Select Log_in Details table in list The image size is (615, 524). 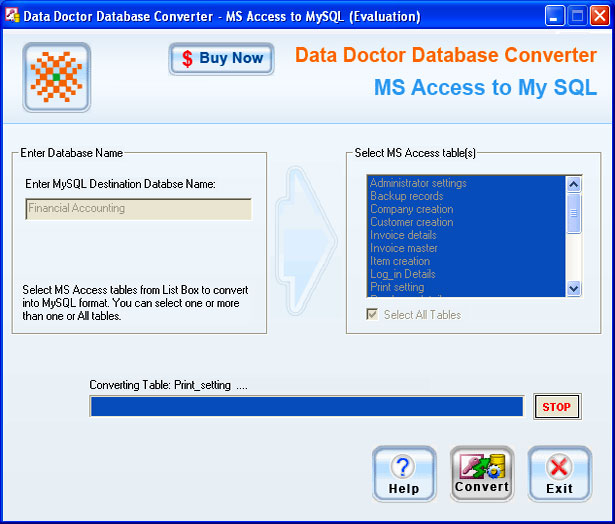(x=466, y=274)
